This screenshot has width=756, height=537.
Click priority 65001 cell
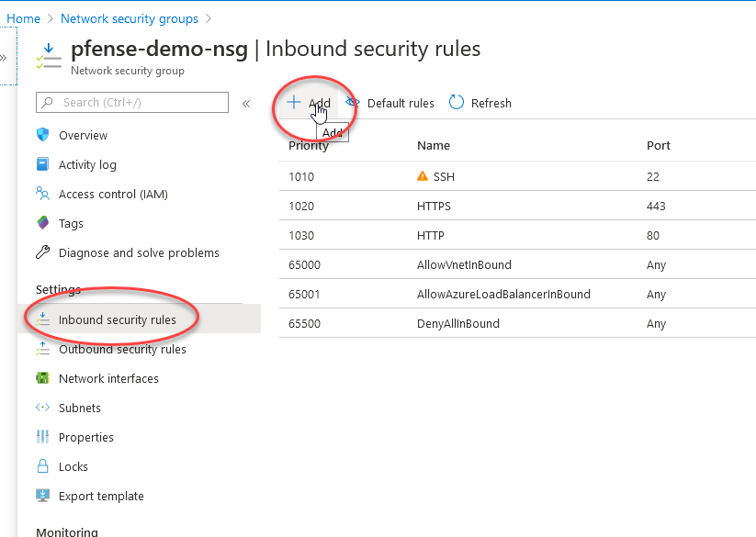[304, 295]
